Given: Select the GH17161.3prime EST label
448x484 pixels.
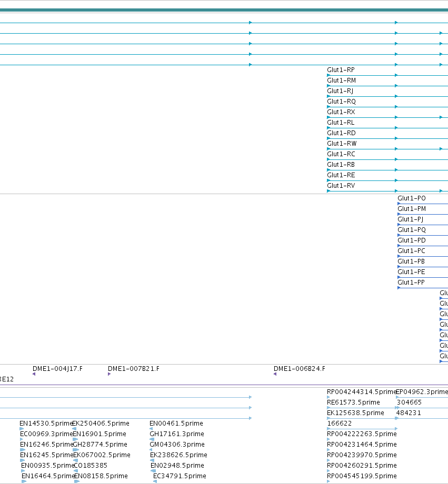Looking at the screenshot, I should point(177,433).
